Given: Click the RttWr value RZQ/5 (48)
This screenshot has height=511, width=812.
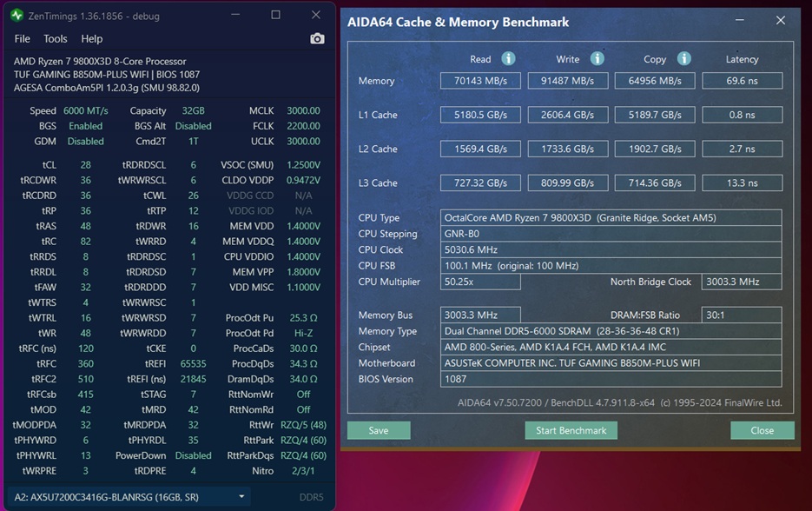Looking at the screenshot, I should pos(303,425).
